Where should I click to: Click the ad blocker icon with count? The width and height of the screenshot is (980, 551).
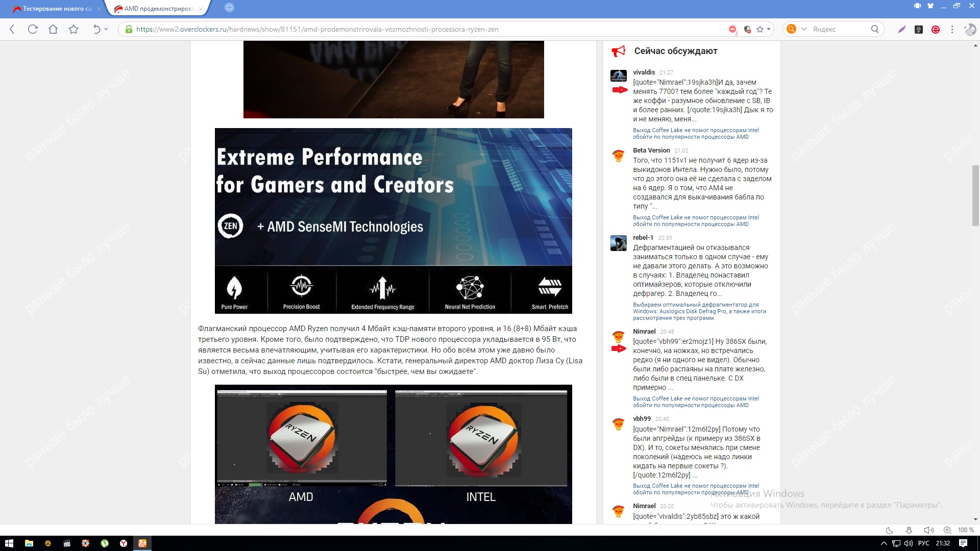[732, 30]
